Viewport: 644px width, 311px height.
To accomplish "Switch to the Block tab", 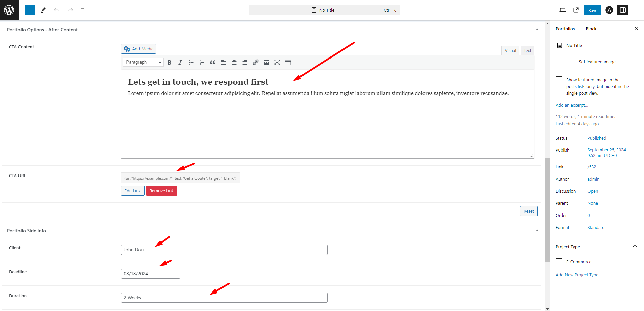I will 591,29.
